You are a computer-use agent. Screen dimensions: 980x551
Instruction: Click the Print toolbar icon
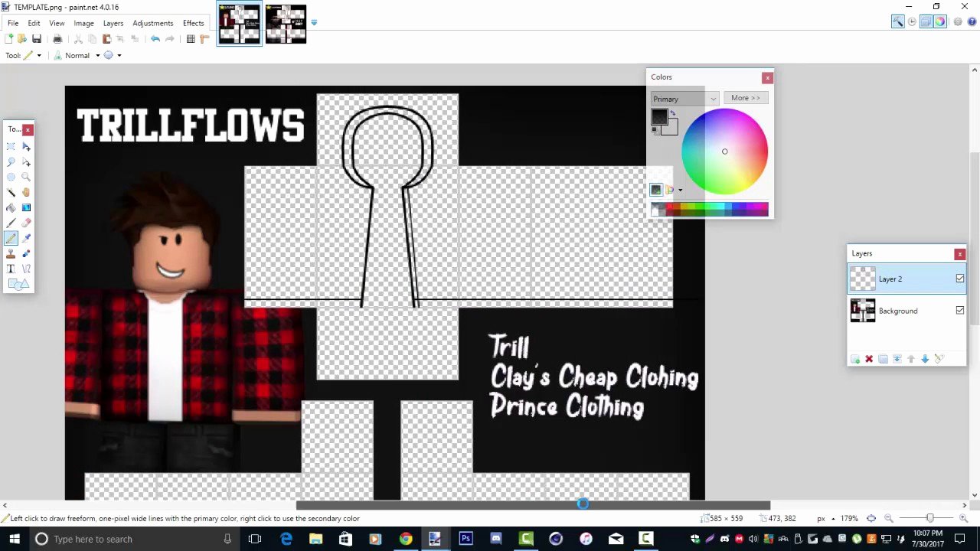tap(57, 39)
